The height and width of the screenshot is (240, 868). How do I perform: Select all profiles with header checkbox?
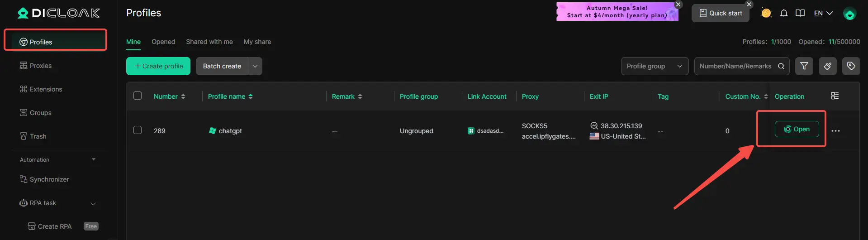[x=138, y=96]
